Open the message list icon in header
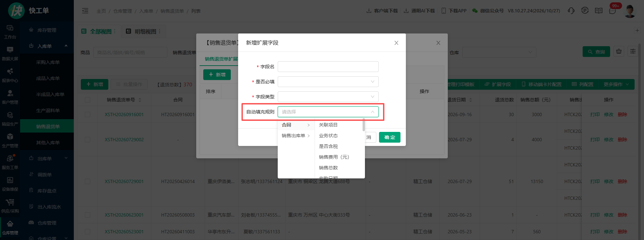 (585, 11)
